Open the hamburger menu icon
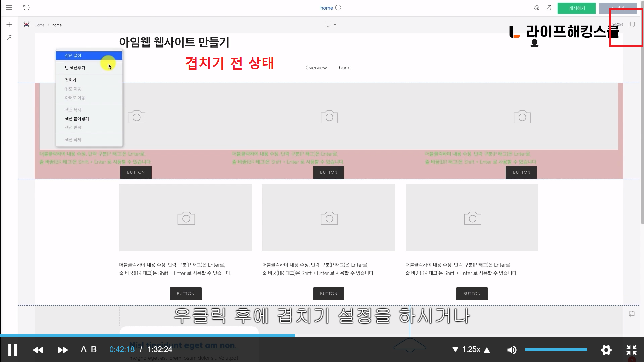Viewport: 644px width, 362px height. [x=9, y=7]
